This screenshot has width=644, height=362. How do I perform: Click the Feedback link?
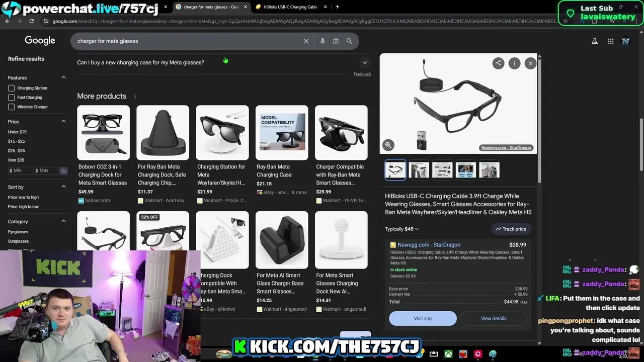tap(362, 74)
